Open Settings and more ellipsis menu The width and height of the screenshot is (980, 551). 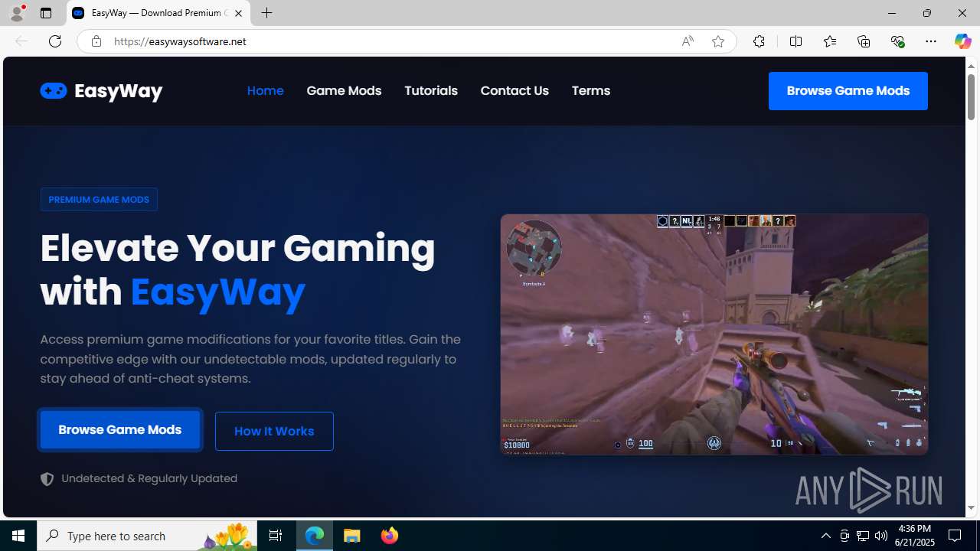pos(931,41)
